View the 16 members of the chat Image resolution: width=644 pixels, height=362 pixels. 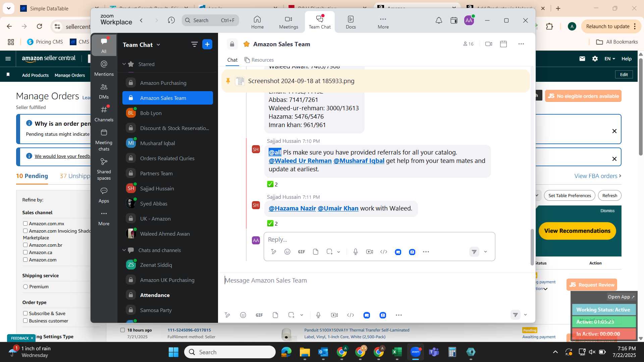point(469,44)
